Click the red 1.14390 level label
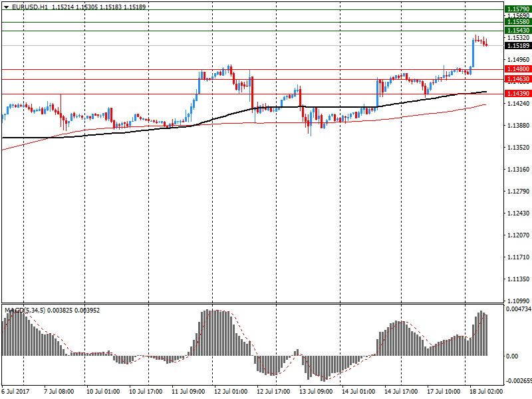This screenshot has width=532, height=399. 518,93
